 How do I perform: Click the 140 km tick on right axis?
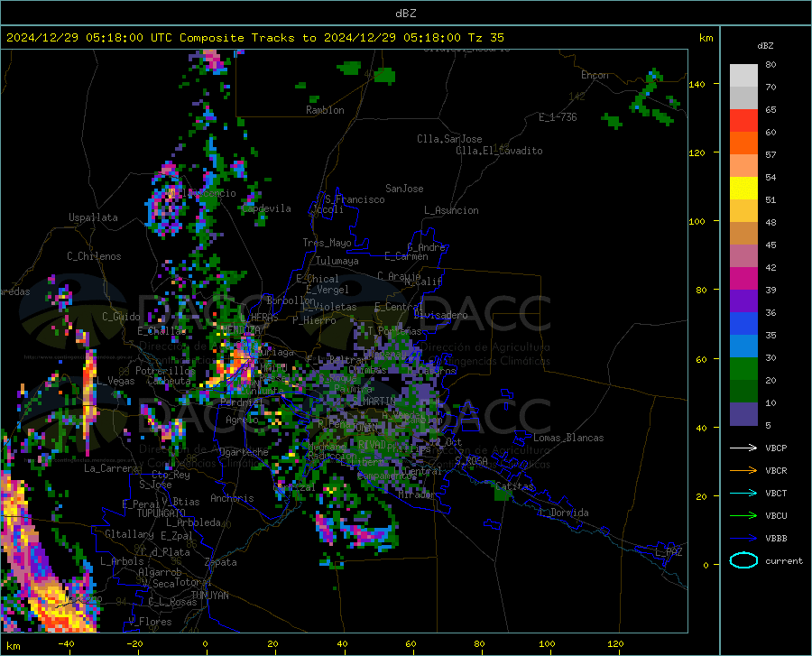697,84
